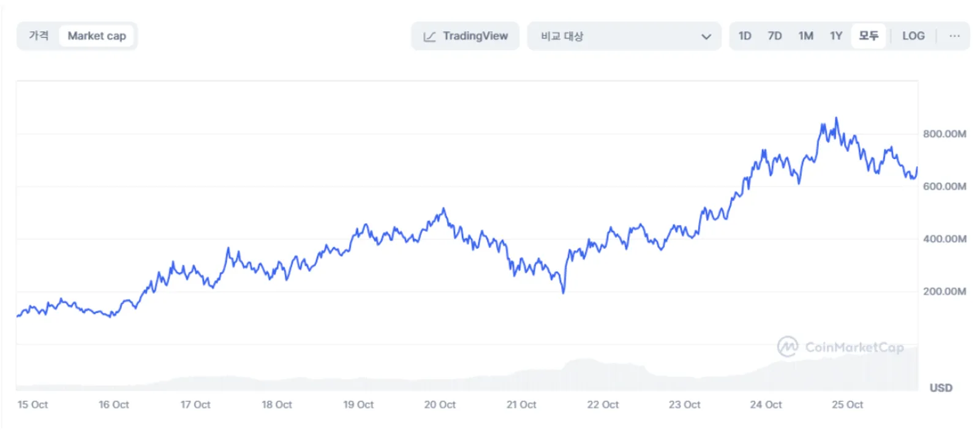
Task: Select the 모두 all-time range
Action: (869, 36)
